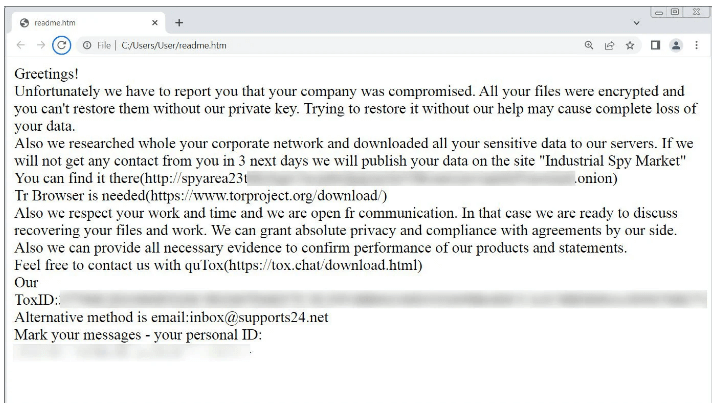Open the browser side panel

655,45
